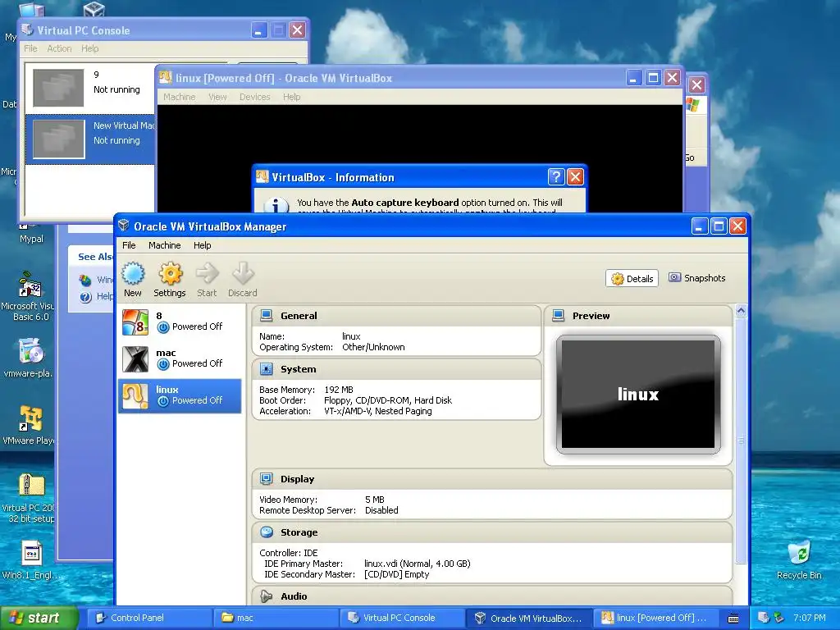Click the 192 MB base memory value
This screenshot has width=840, height=630.
339,390
